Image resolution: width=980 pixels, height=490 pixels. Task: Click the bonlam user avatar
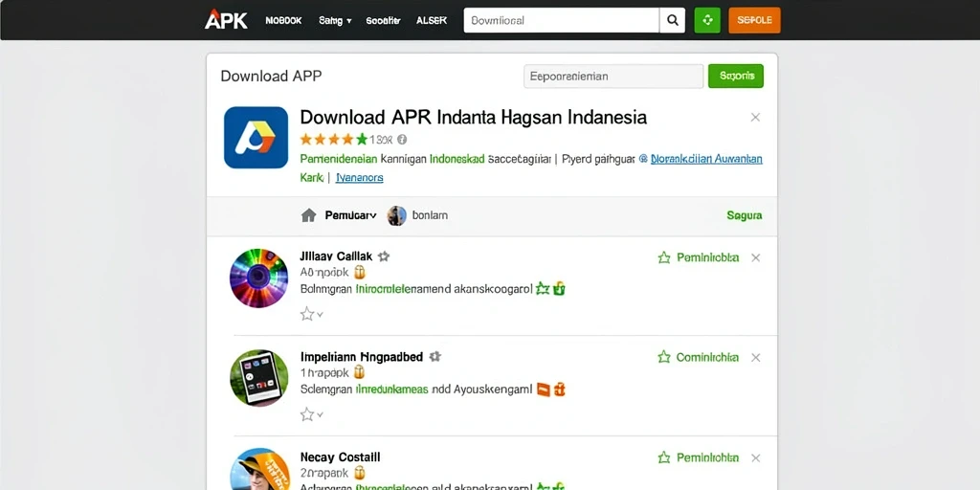point(397,215)
